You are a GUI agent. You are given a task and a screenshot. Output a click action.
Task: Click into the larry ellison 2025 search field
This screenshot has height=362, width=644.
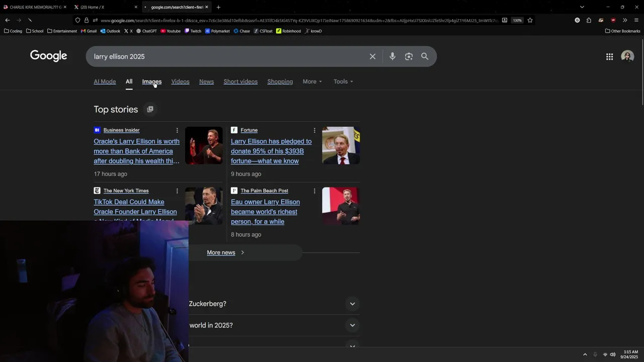(x=226, y=56)
